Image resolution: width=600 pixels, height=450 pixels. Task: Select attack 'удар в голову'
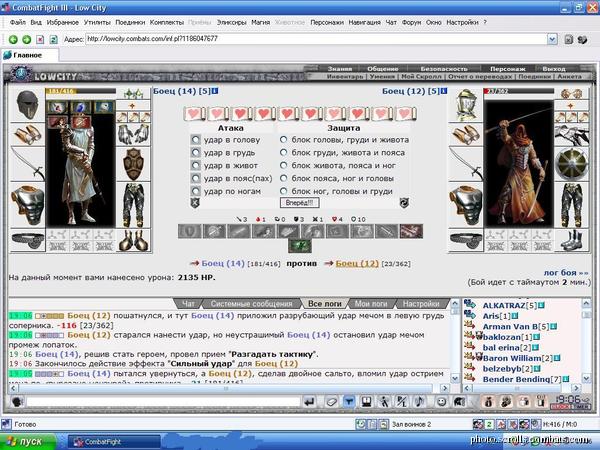tap(196, 140)
